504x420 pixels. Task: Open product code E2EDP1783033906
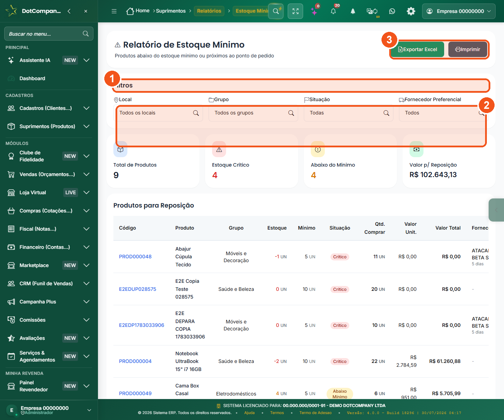click(x=141, y=325)
